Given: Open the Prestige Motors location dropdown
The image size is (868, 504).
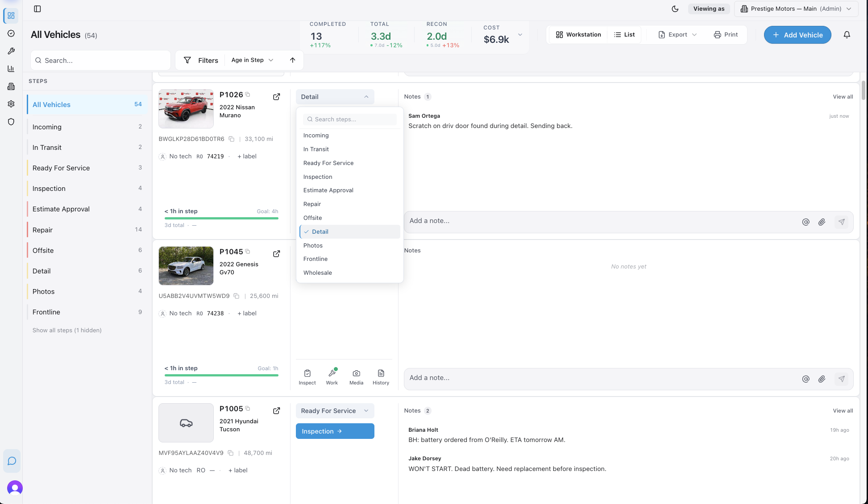Looking at the screenshot, I should point(796,9).
